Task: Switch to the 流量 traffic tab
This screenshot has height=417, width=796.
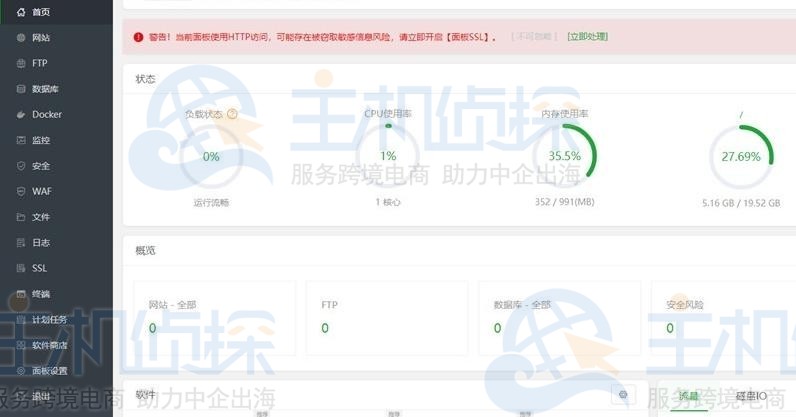Action: coord(688,396)
